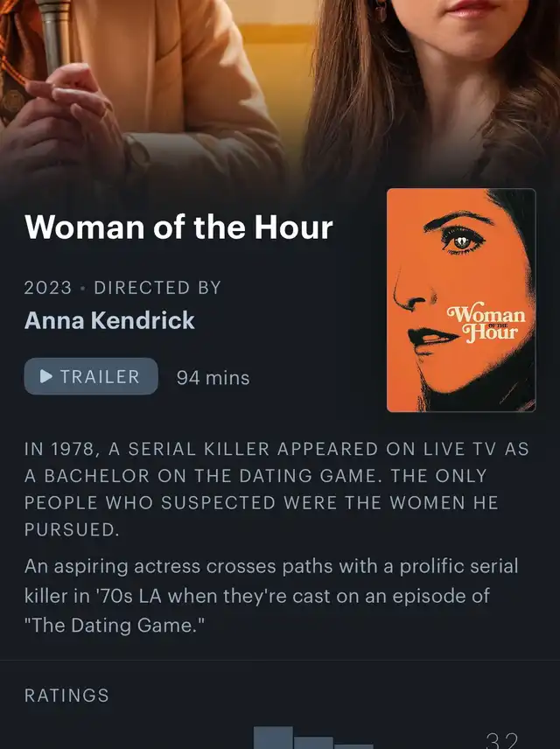Open director Anna Kendrick's page
Viewport: 560px width, 749px height.
(109, 320)
